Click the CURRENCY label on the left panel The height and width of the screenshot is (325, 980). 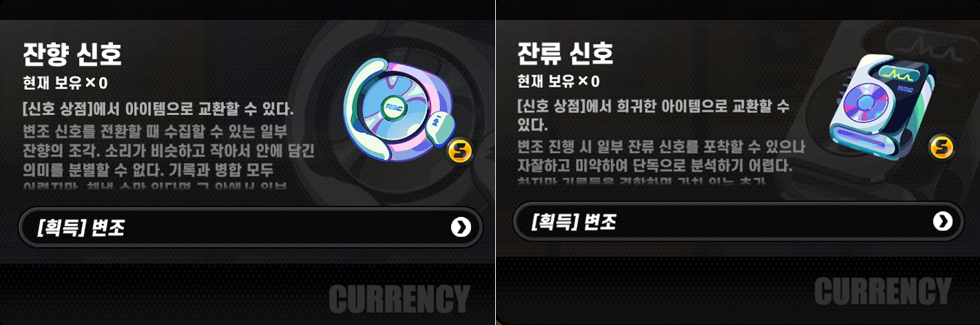click(399, 298)
